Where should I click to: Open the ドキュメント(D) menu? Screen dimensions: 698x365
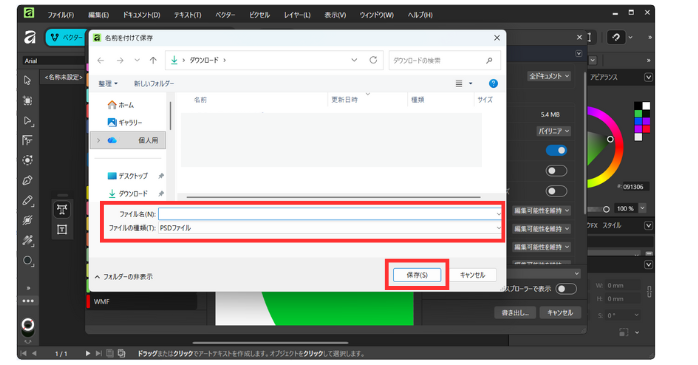(142, 15)
